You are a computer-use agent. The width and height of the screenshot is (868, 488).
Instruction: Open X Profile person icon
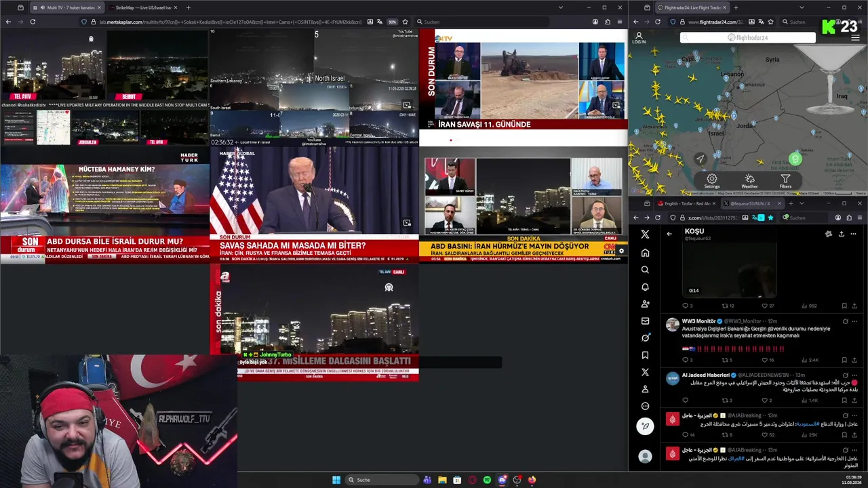point(645,389)
